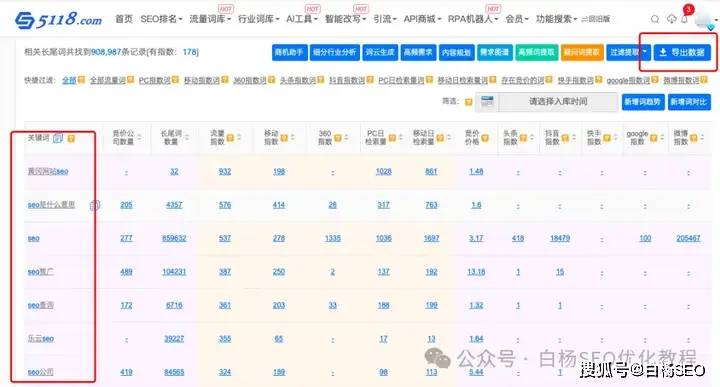Screen dimensions: 720x387
Task: Select the 全部 quick filter
Action: tap(69, 80)
